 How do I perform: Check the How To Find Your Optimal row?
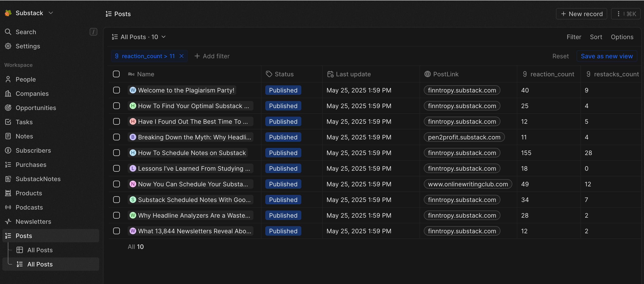coord(117,106)
